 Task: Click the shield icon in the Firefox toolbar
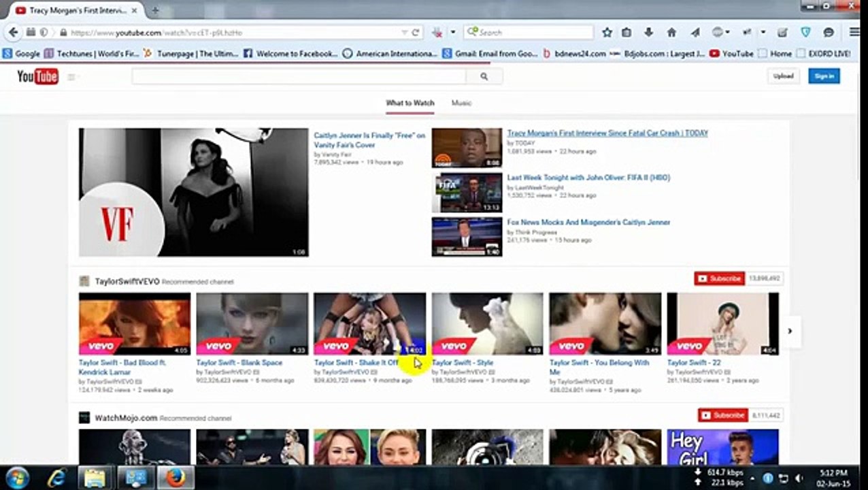point(805,32)
